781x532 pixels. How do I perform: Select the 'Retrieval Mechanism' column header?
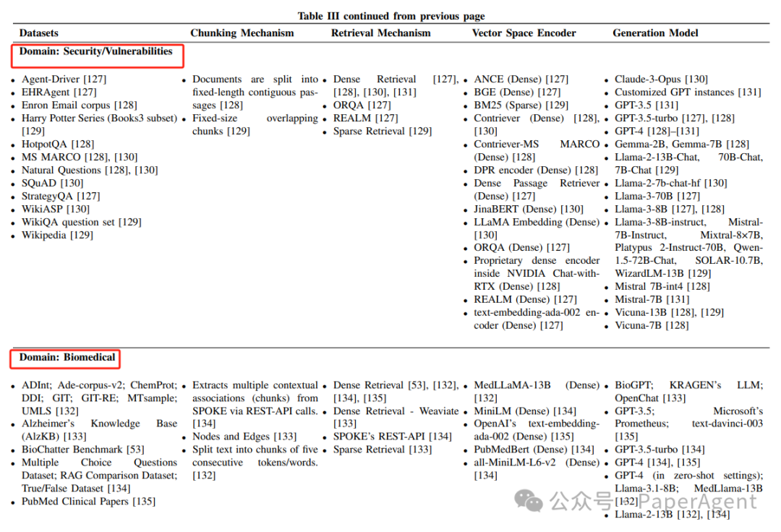point(381,33)
